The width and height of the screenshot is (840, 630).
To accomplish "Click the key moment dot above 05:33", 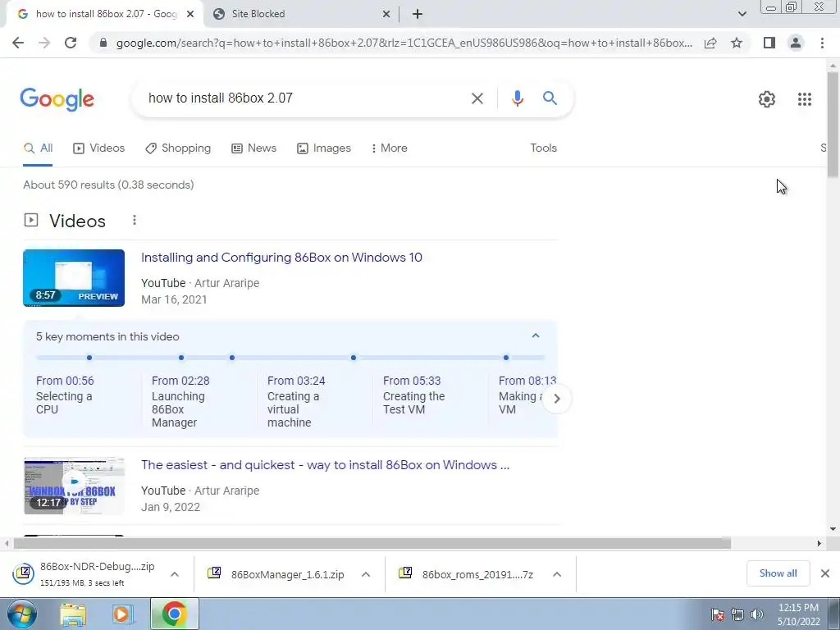I will [353, 358].
